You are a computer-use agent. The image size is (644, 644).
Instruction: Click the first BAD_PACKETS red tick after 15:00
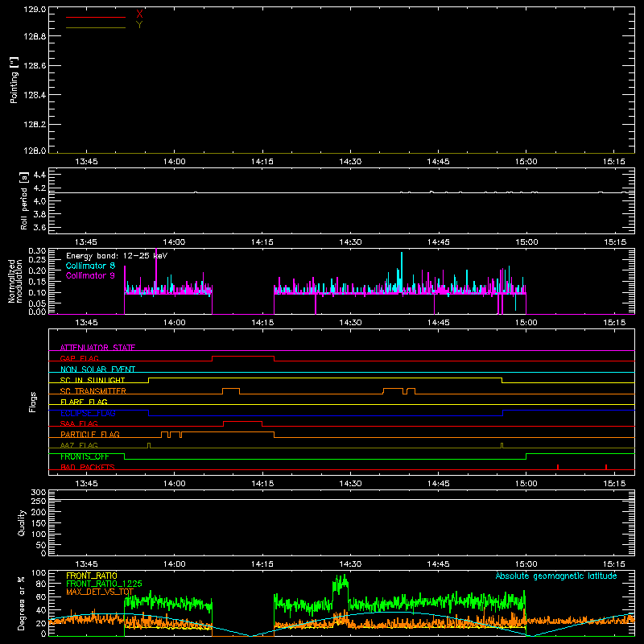coord(558,467)
